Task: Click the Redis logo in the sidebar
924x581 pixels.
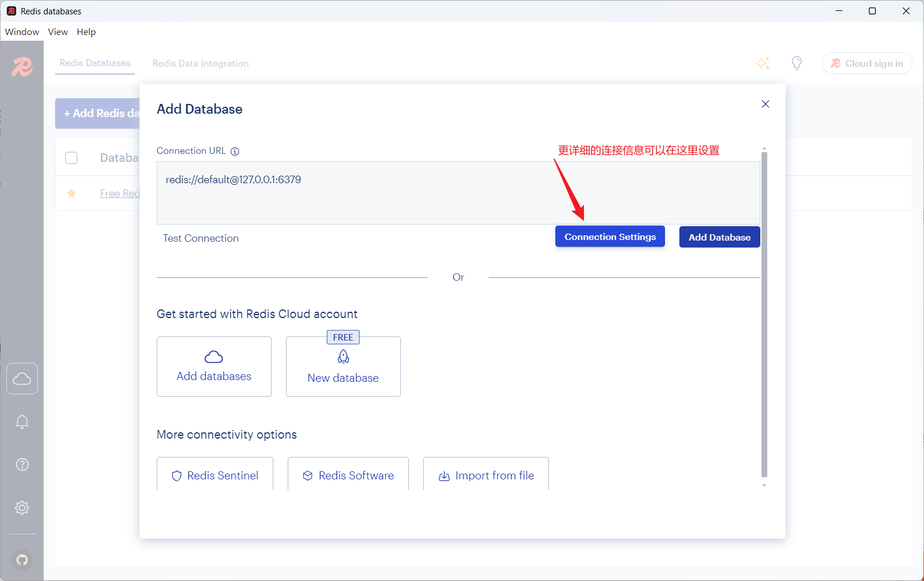Action: point(22,67)
